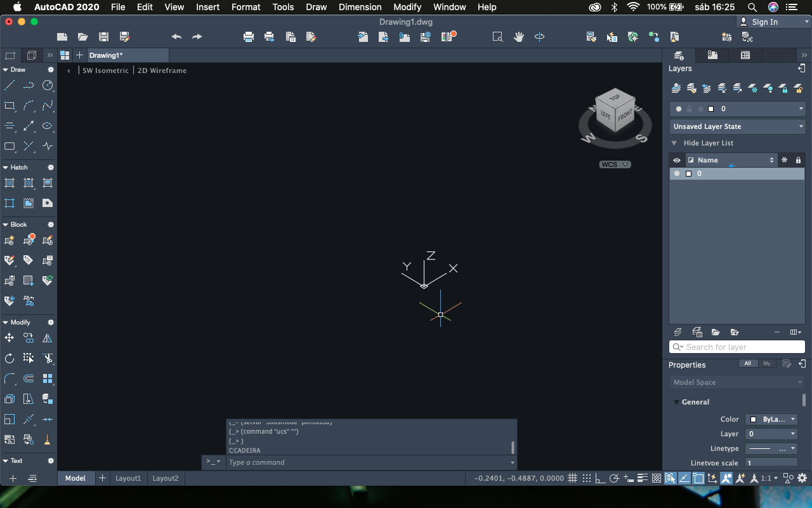Toggle snap mode in status bar
The height and width of the screenshot is (508, 812).
(587, 478)
